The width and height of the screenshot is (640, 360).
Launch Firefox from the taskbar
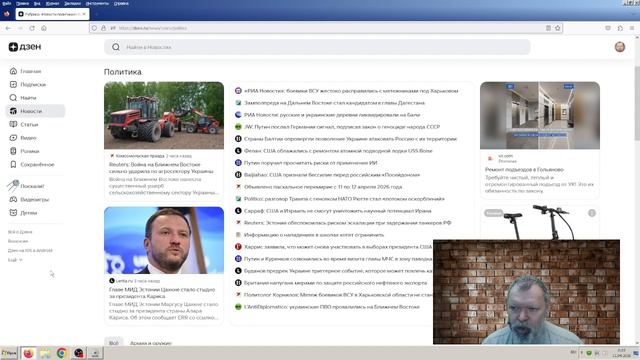[28, 353]
